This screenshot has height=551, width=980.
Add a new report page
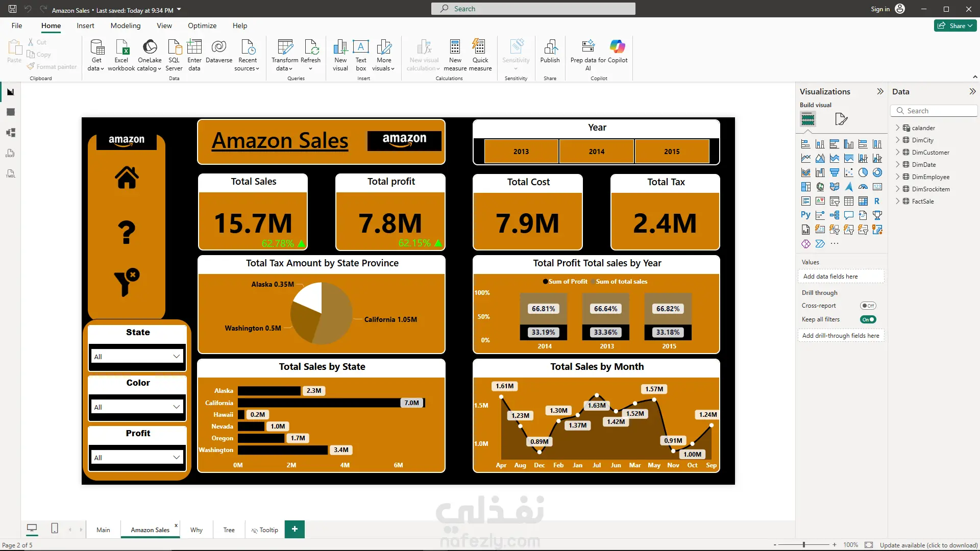coord(295,529)
